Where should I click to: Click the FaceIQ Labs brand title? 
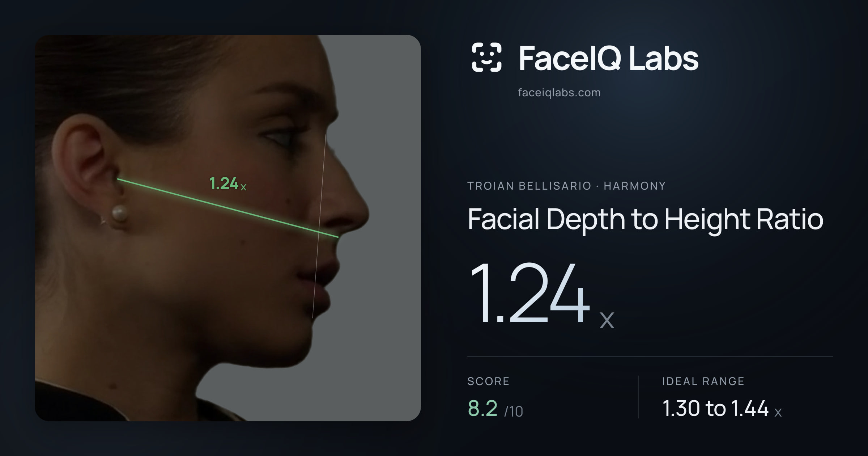pyautogui.click(x=608, y=58)
